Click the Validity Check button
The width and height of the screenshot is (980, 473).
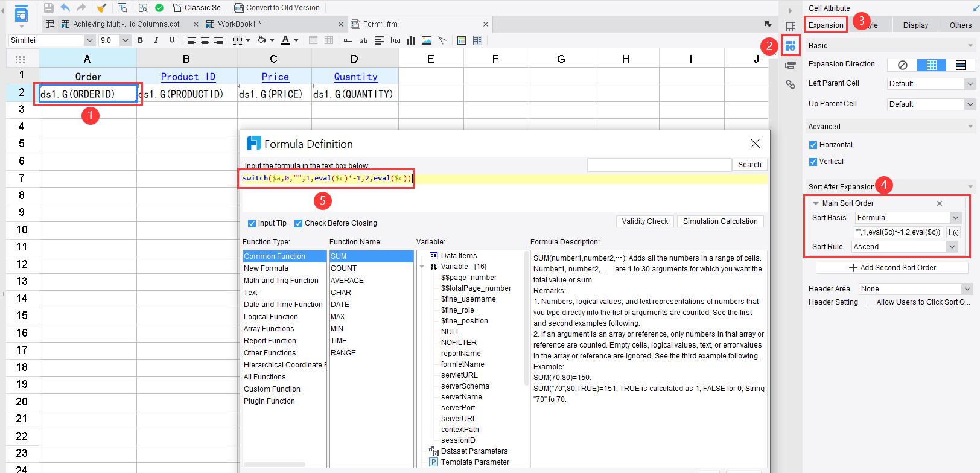pyautogui.click(x=645, y=221)
